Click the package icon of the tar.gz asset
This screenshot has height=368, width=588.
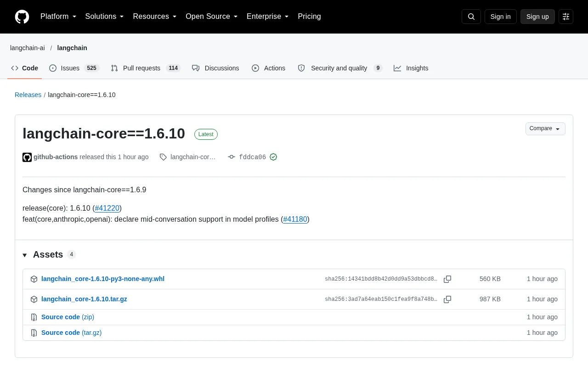coord(34,299)
